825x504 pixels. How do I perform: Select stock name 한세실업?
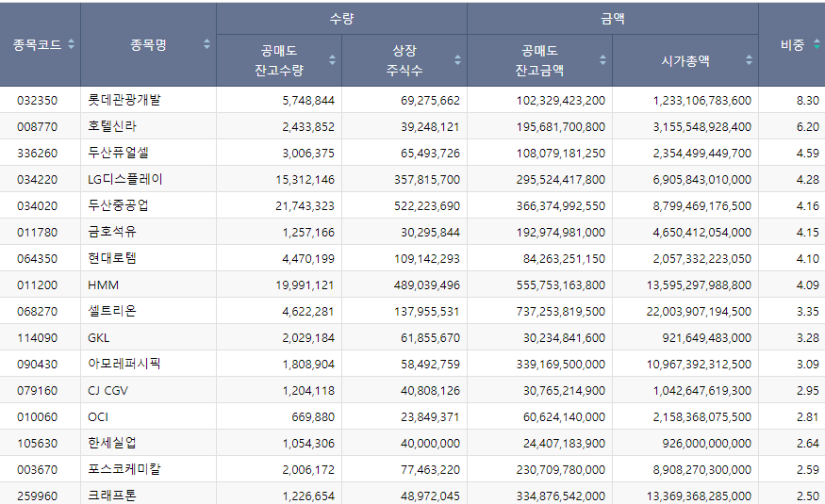pos(112,443)
